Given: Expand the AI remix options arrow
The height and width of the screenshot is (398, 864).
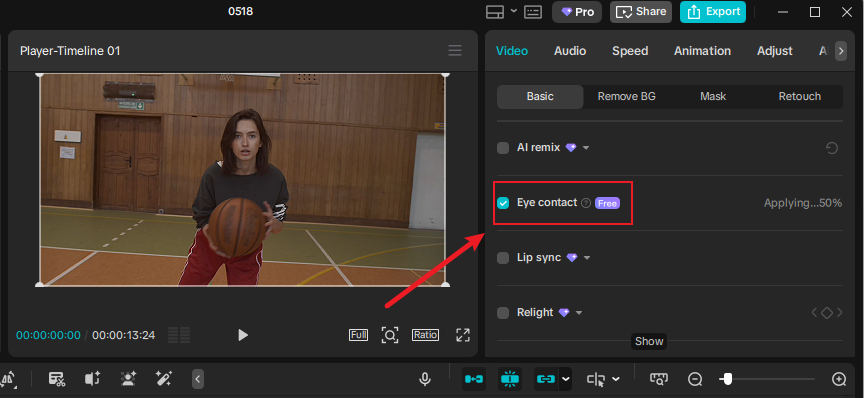Looking at the screenshot, I should 586,148.
